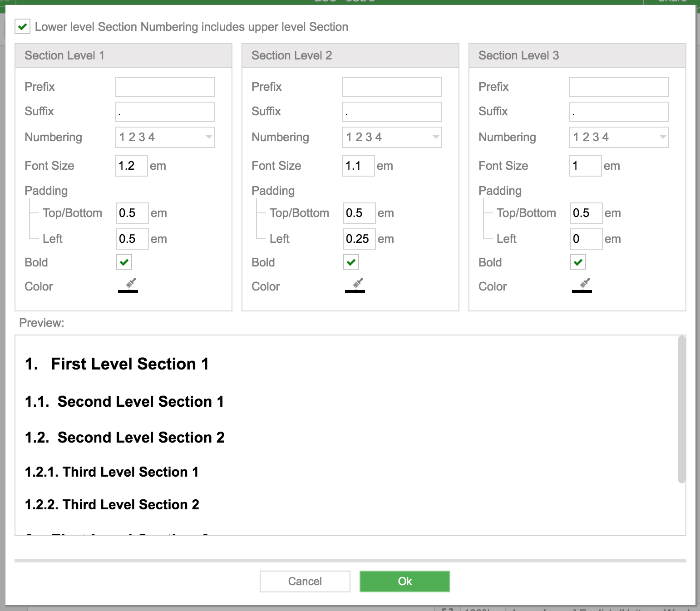Edit Left padding 0.25 field in Section Level 2

point(360,239)
